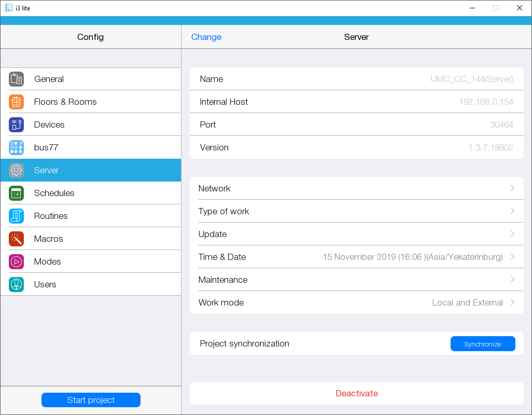532x415 pixels.
Task: Click the Users icon in sidebar
Action: pyautogui.click(x=16, y=285)
